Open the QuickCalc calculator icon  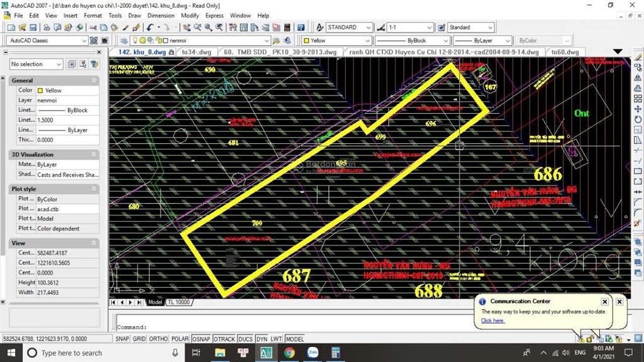[287, 28]
